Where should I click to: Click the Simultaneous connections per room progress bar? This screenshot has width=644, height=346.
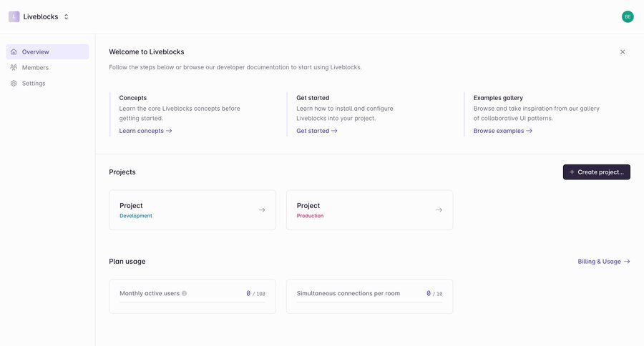tap(369, 302)
